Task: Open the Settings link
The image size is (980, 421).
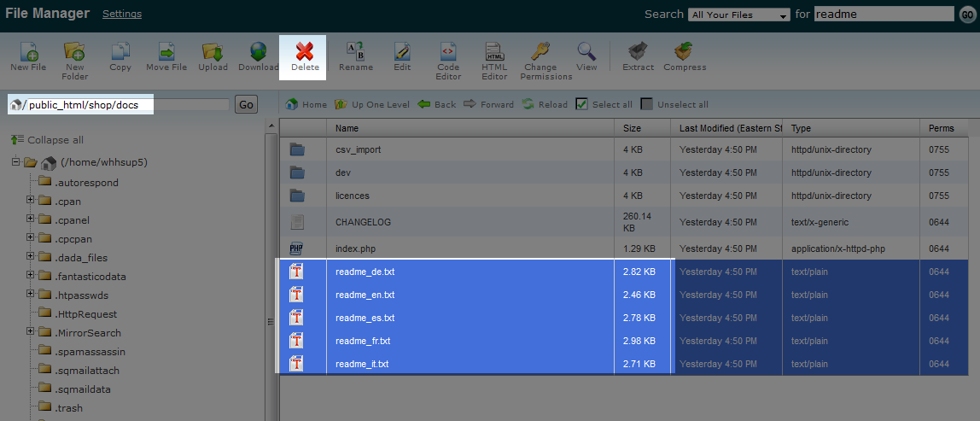Action: click(122, 14)
